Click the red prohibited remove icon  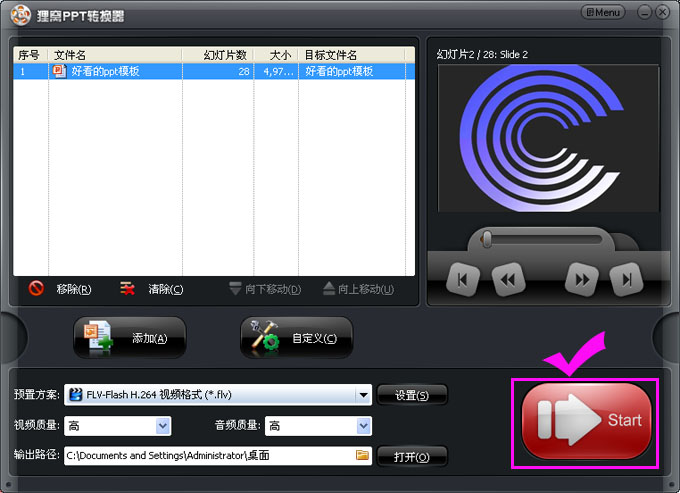point(36,288)
